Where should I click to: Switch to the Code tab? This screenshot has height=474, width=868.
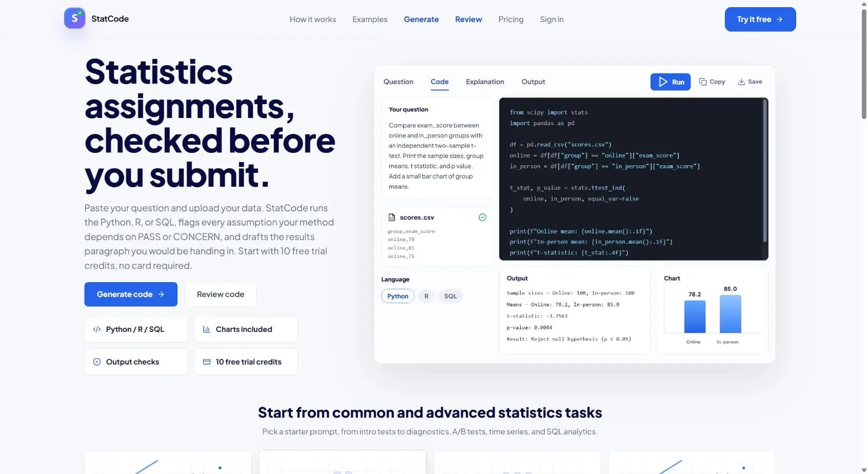[440, 82]
